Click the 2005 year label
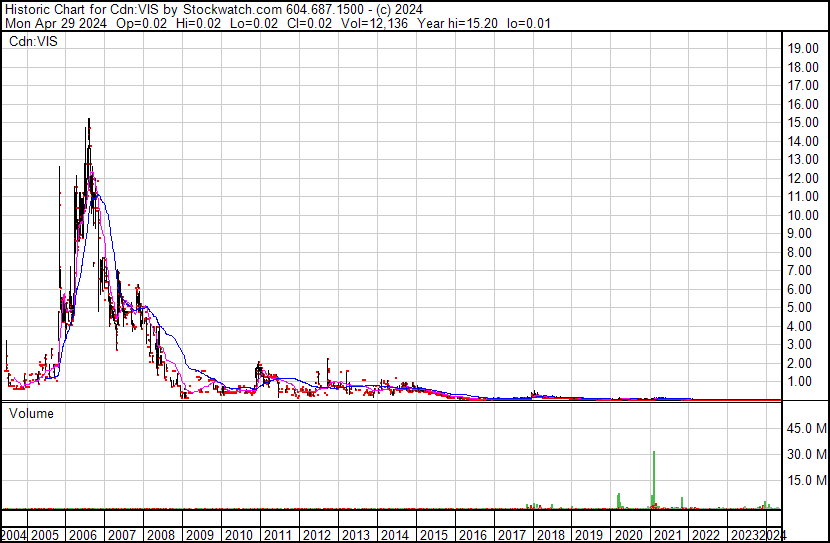 click(x=45, y=535)
